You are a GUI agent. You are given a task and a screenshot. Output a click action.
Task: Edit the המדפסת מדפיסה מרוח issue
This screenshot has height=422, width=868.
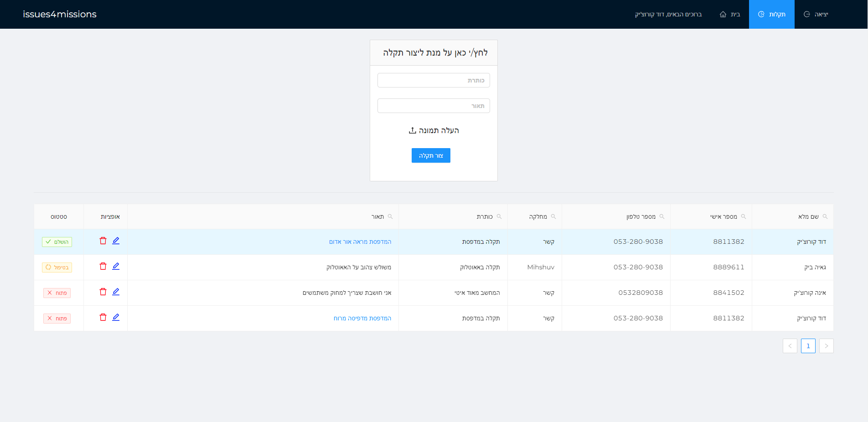(x=116, y=317)
